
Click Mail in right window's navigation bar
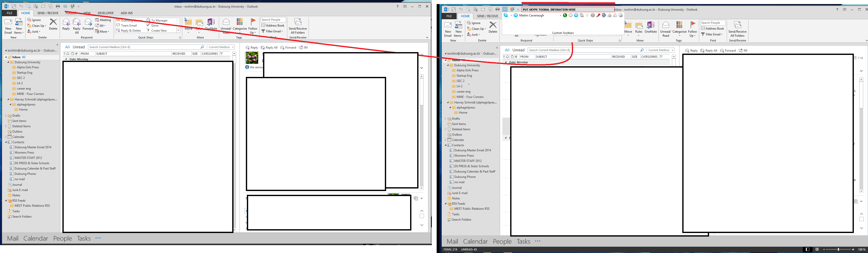click(452, 241)
